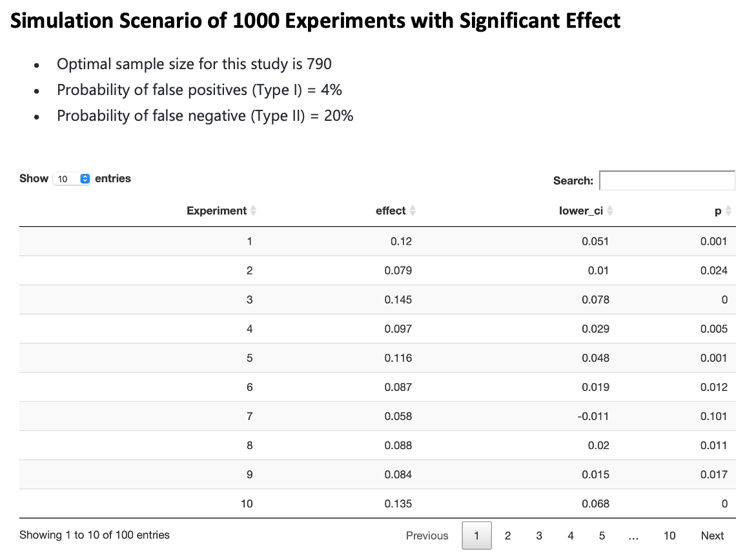Click the lower_ci column header label
The width and height of the screenshot is (756, 557).
pyautogui.click(x=581, y=211)
